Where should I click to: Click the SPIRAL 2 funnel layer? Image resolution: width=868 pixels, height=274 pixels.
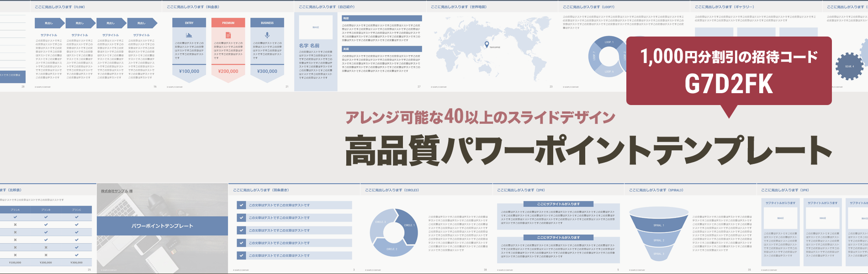658,240
